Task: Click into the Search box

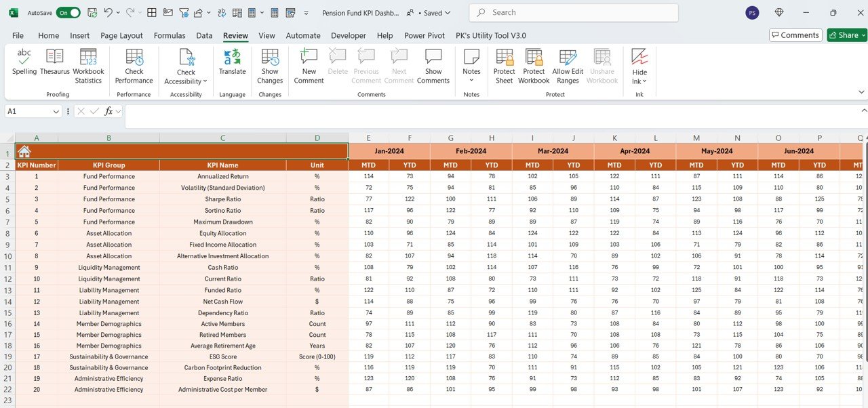Action: (574, 12)
